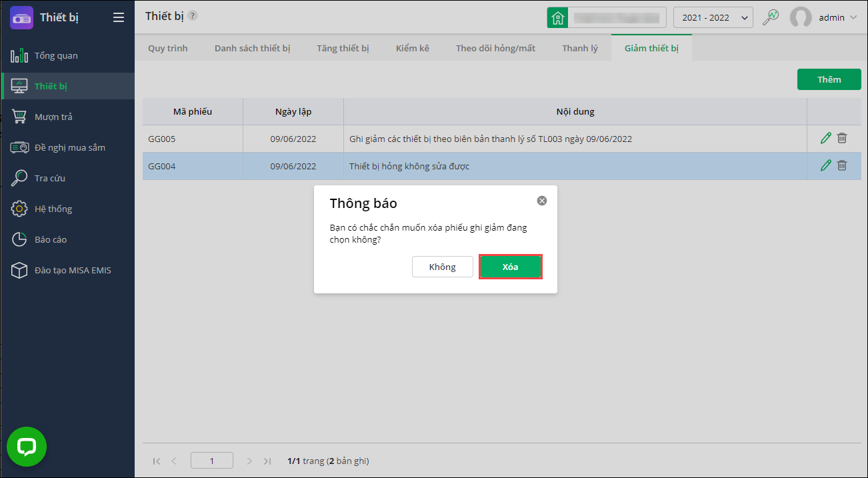
Task: Click the Hệ thống gear icon
Action: pyautogui.click(x=19, y=209)
